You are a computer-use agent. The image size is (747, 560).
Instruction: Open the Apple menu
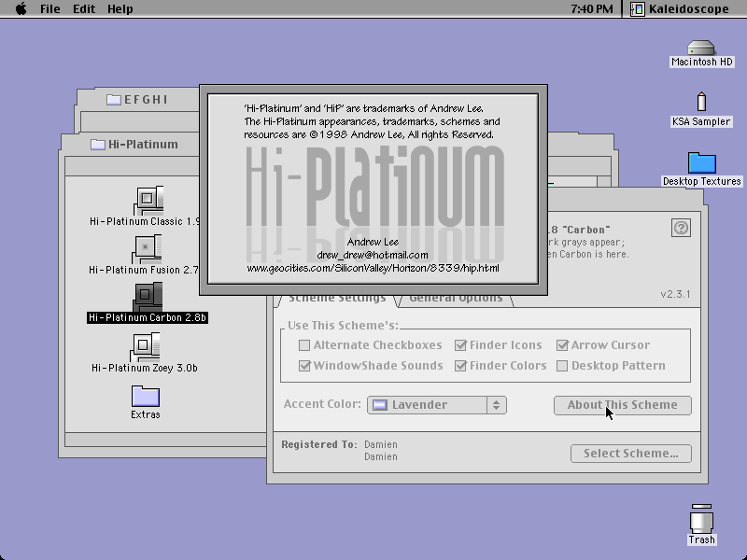coord(21,8)
